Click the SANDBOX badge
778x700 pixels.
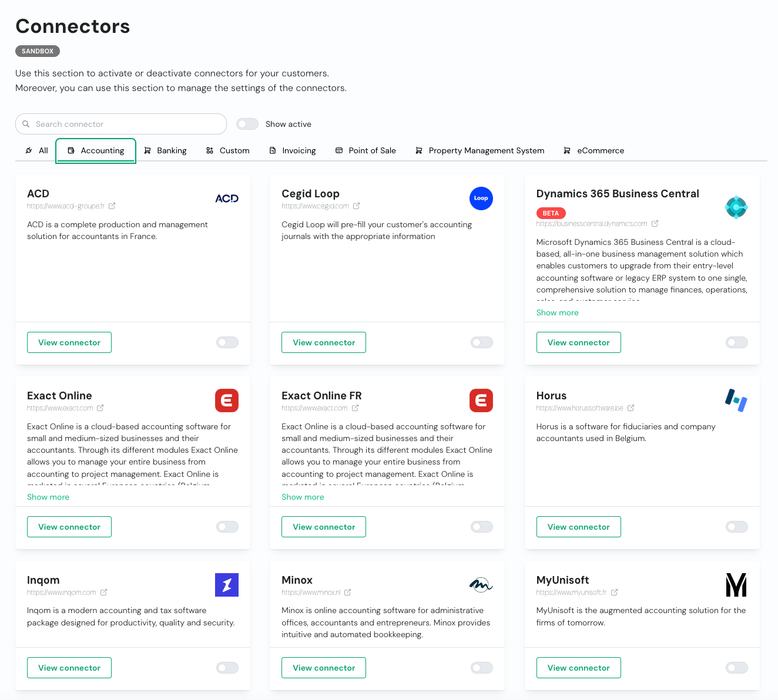38,51
